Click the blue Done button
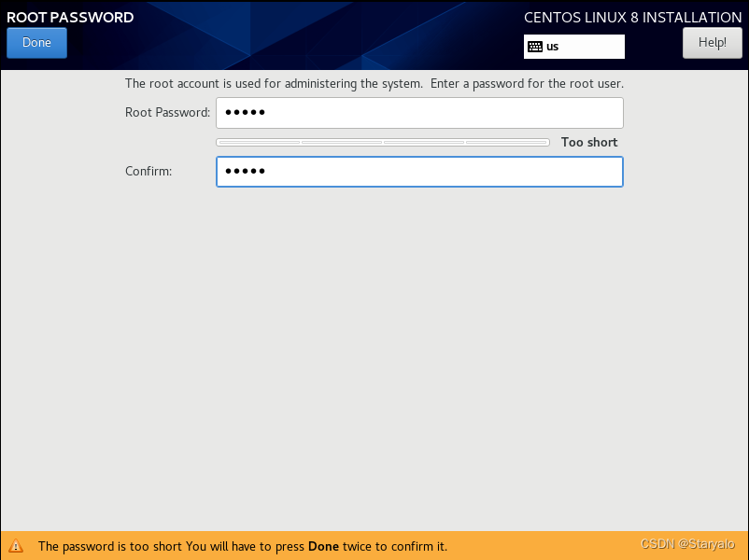Viewport: 749px width, 560px height. click(x=36, y=43)
